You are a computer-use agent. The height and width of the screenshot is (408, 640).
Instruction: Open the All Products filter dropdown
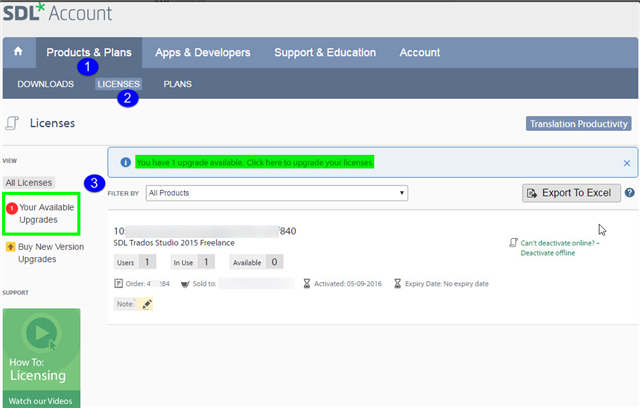tap(277, 193)
